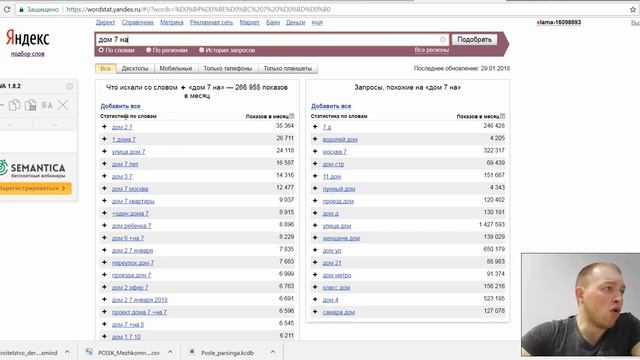The height and width of the screenshot is (360, 640).
Task: Select the «По словам» radio option
Action: 101,50
